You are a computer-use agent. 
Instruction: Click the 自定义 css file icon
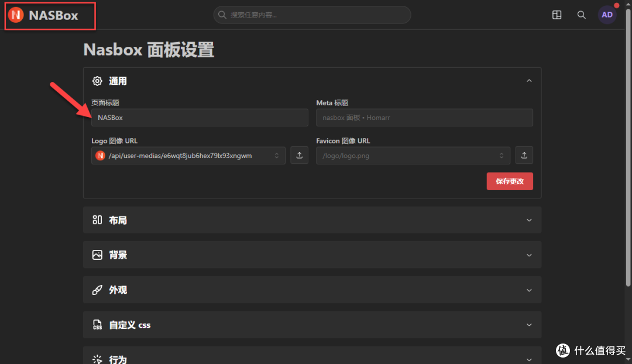(x=97, y=324)
